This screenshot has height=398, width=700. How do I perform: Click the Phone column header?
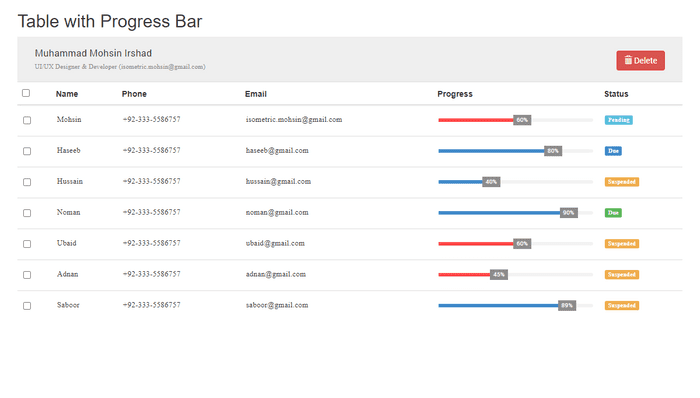134,94
